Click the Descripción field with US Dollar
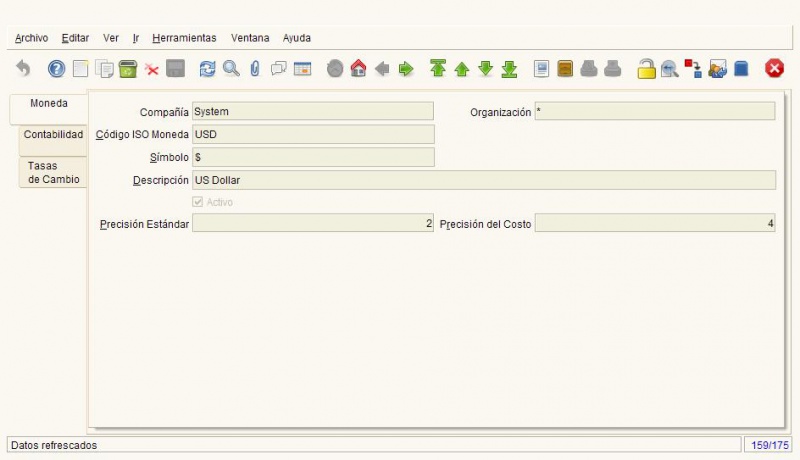Screen dimensions: 800x460 click(484, 180)
